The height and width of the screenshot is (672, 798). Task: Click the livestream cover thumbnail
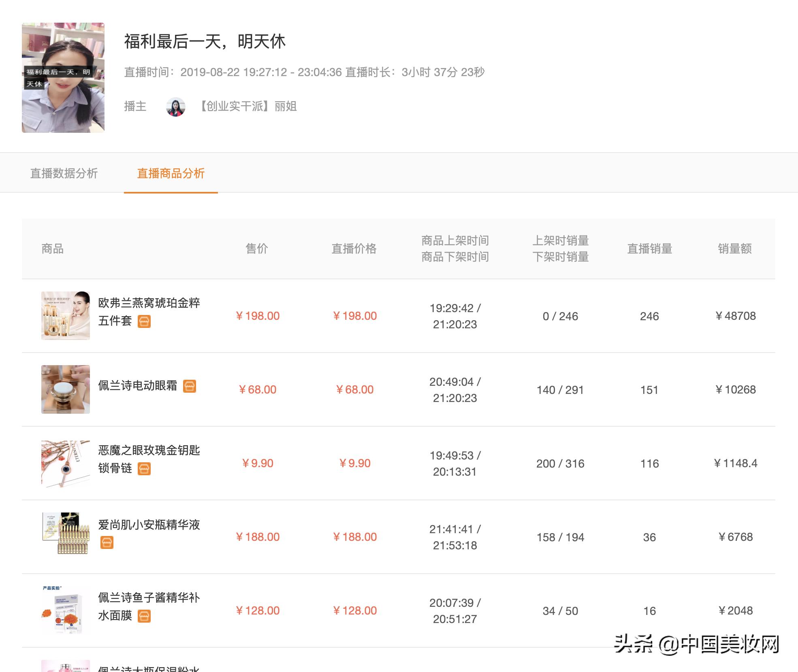coord(63,78)
